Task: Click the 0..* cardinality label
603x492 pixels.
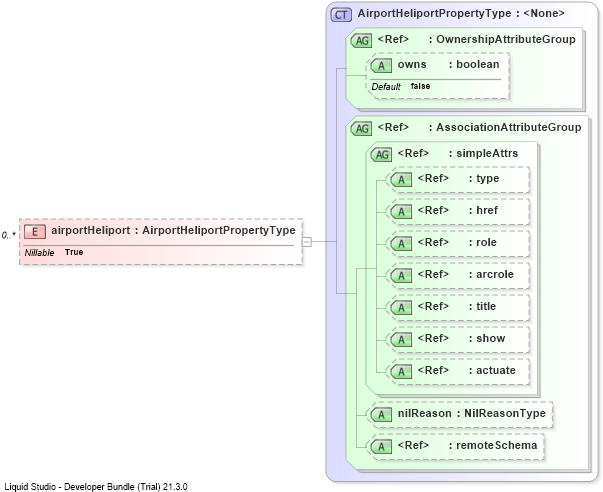Action: pos(8,235)
